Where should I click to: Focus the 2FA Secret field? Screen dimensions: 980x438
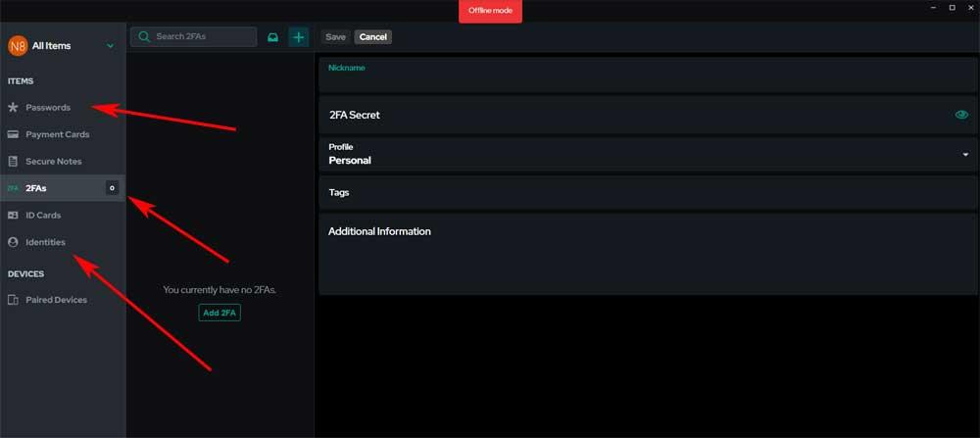click(x=648, y=115)
